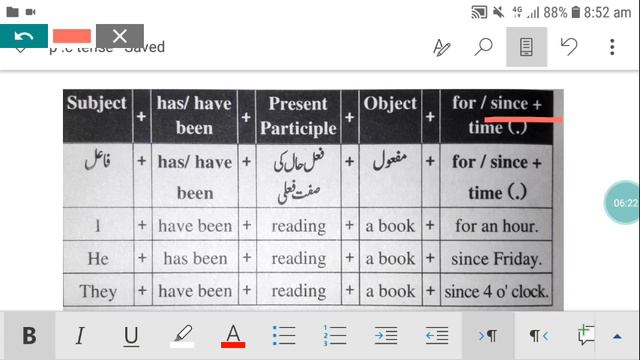Tap the 88% battery indicator

(x=561, y=13)
